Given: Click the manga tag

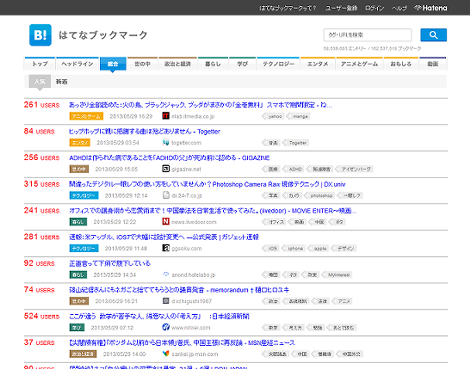Looking at the screenshot, I should coord(299,116).
